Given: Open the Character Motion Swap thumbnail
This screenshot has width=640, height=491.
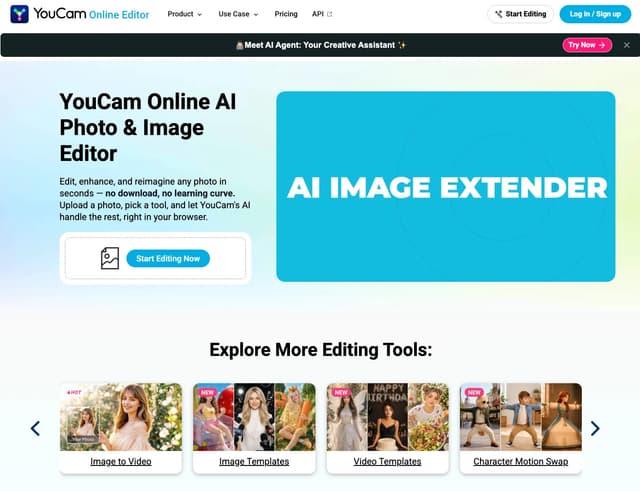Looking at the screenshot, I should (x=521, y=417).
